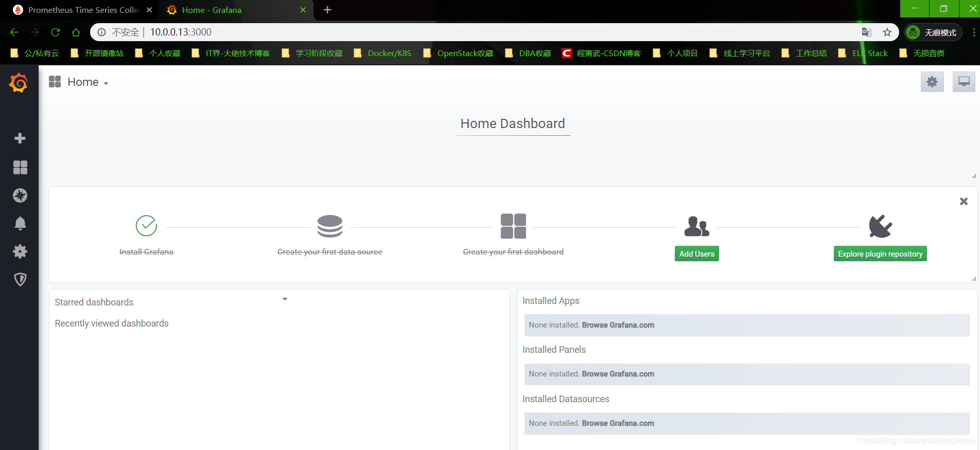The height and width of the screenshot is (450, 980).
Task: Close the Home - Grafana tab
Action: [x=303, y=10]
